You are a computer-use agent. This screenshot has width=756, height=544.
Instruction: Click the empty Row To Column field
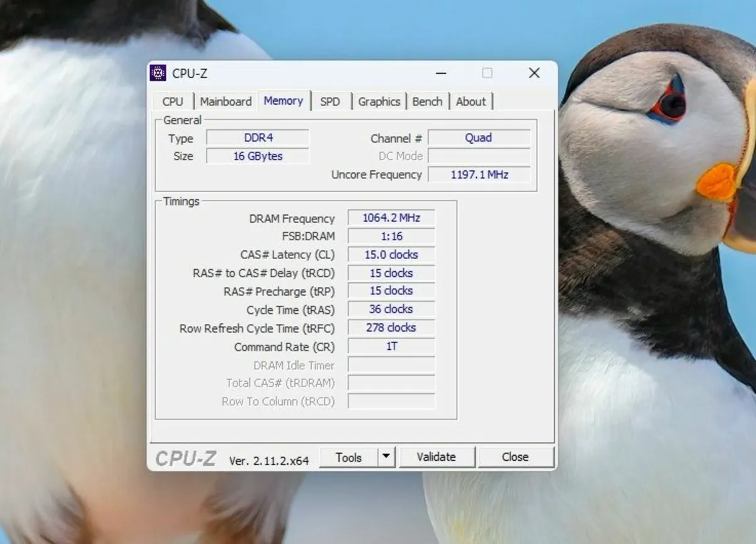(x=391, y=402)
